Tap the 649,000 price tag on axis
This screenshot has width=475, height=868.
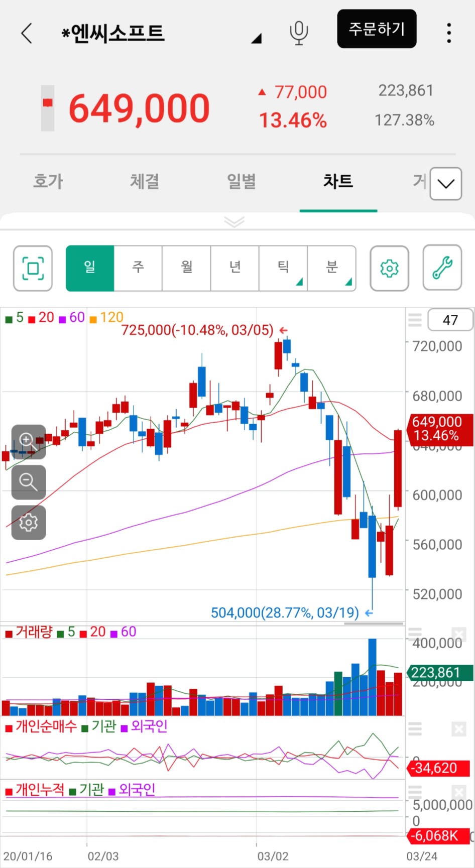(441, 429)
